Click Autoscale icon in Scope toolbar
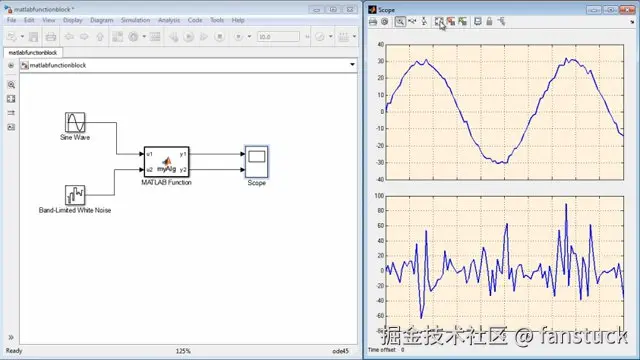This screenshot has height=360, width=640. pos(439,22)
